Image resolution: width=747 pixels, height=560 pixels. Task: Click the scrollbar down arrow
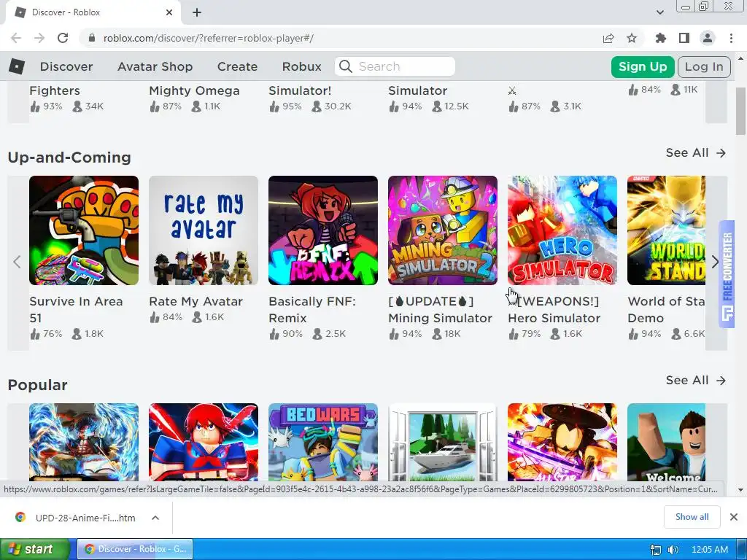click(x=741, y=489)
